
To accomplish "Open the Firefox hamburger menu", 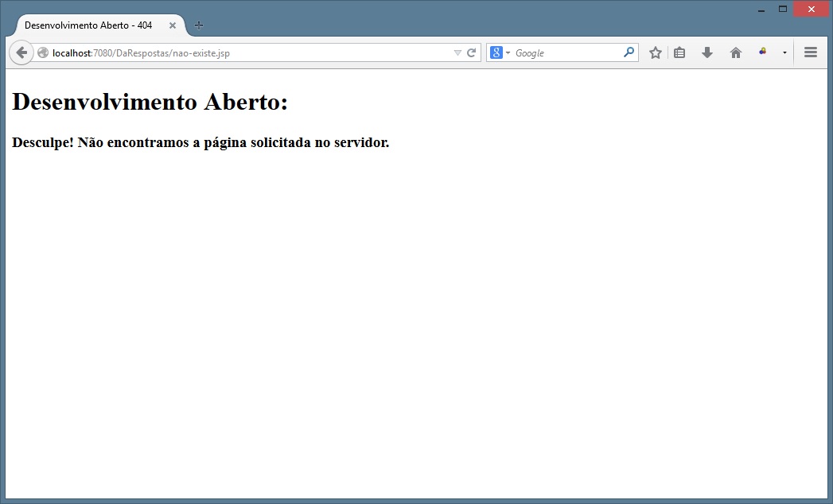I will click(x=811, y=52).
